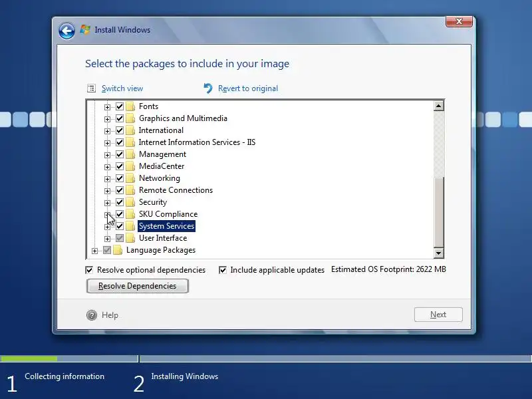Go back with the blue arrow button
The width and height of the screenshot is (532, 399).
coord(66,31)
